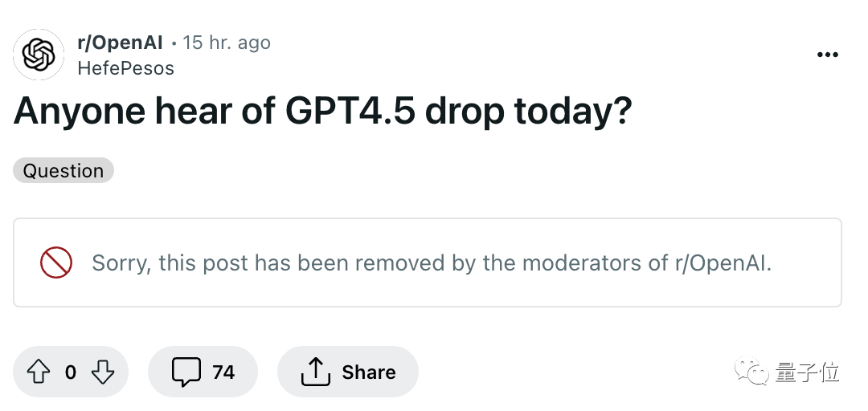This screenshot has width=868, height=411.
Task: Click the 15 hr. ago timestamp
Action: [227, 43]
